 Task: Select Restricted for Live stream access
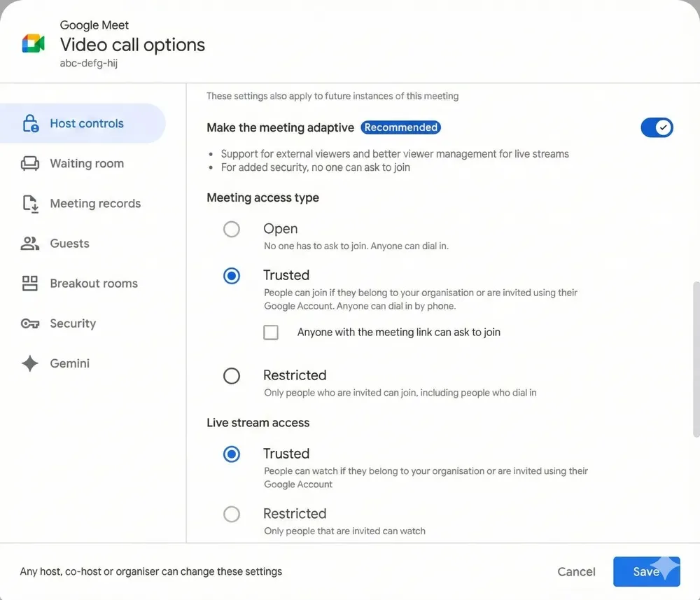click(x=232, y=514)
